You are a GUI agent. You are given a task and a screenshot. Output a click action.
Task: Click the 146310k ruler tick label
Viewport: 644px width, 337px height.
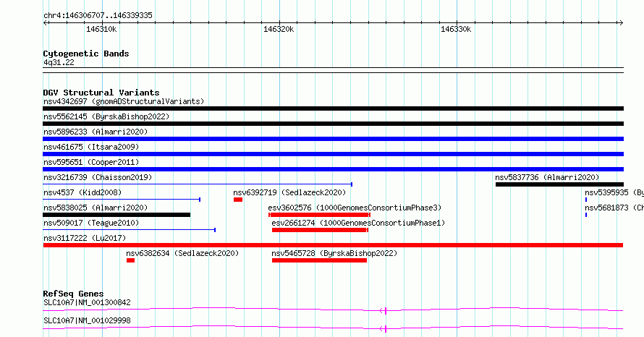(101, 29)
